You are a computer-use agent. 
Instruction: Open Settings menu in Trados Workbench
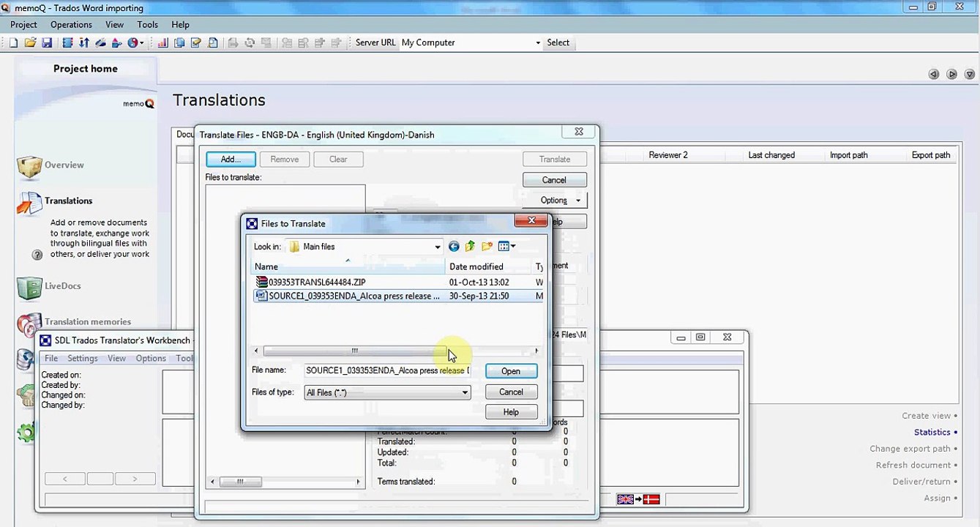click(x=83, y=358)
